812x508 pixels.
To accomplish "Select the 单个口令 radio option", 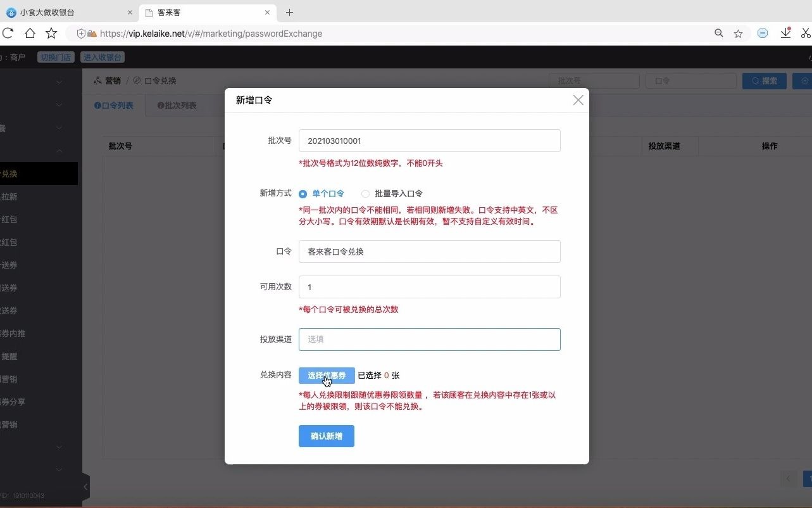I will click(322, 194).
